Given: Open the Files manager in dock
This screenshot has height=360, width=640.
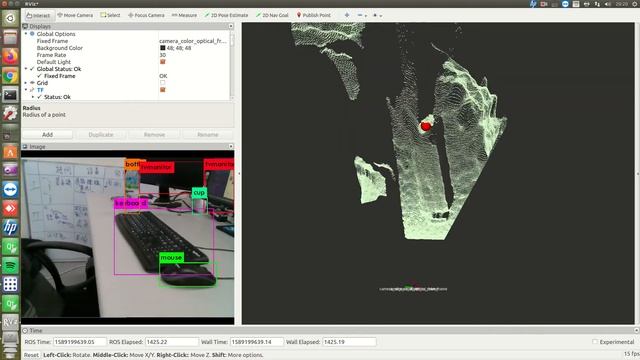Looking at the screenshot, I should coord(10,38).
